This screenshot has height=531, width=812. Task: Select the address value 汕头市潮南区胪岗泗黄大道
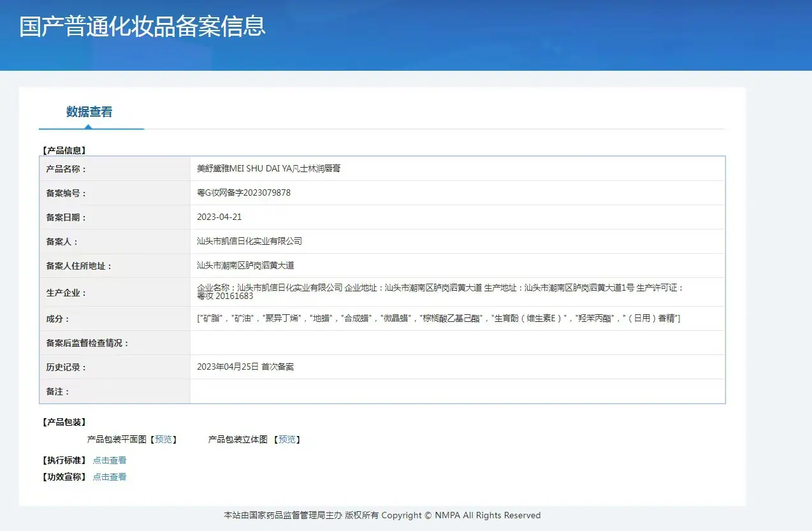245,265
